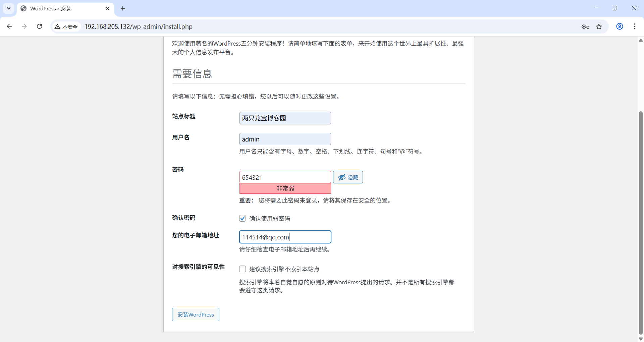Viewport: 644px width, 342px height.
Task: Click the scrollbar down arrow
Action: pos(641,339)
